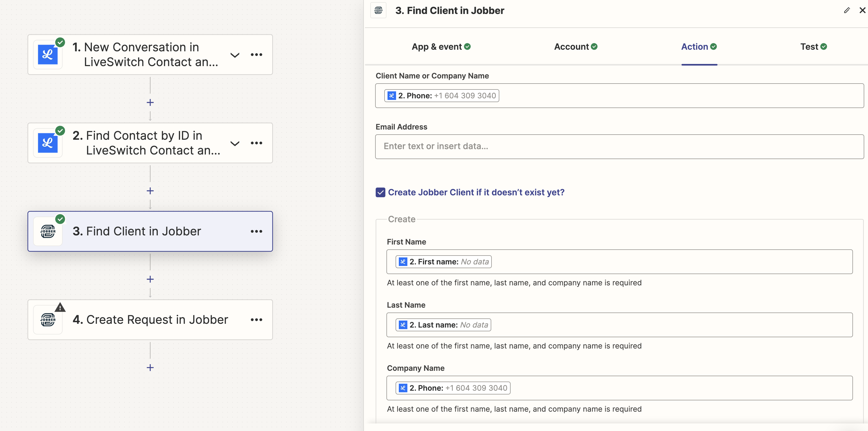Add a step after Create Request in Jobber
The height and width of the screenshot is (431, 868).
tap(150, 367)
